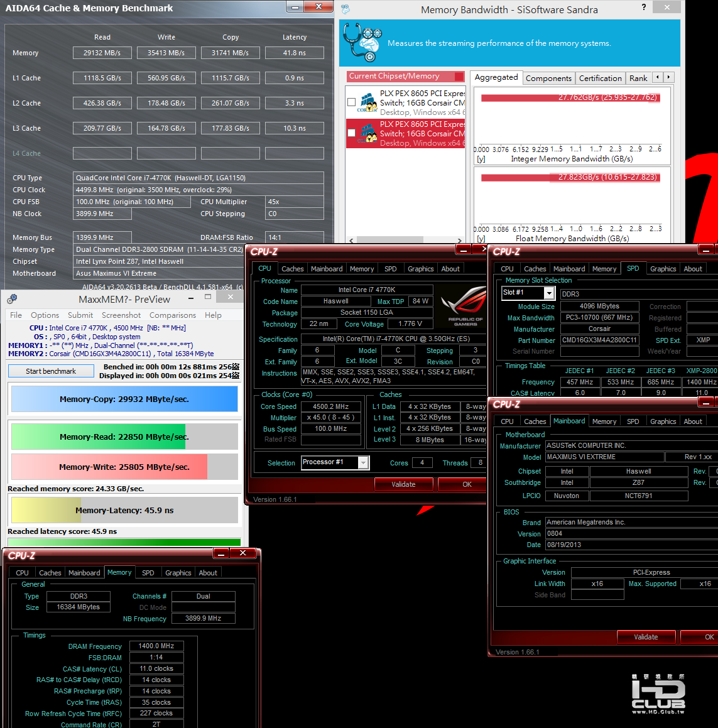Viewport: 718px width, 728px height.
Task: Click CPU-Z DRAM Frequency 1400.0 MHz field
Action: (x=156, y=646)
